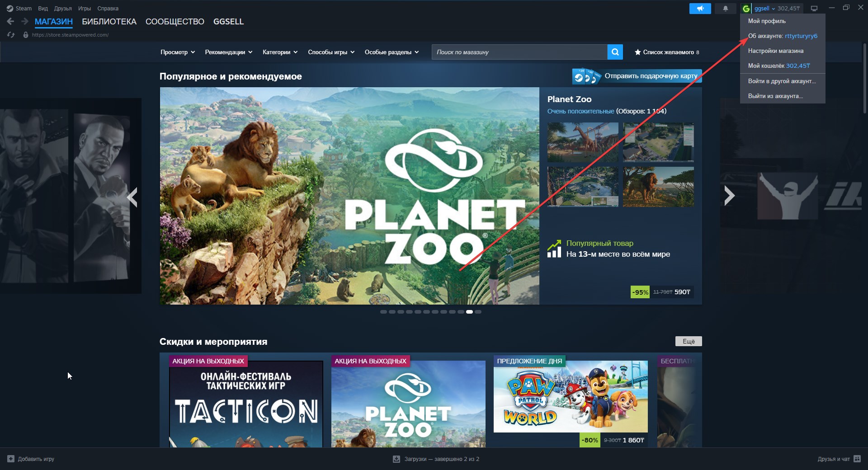Click the gift card icon beside Отправить подарочную карту
868x470 pixels.
click(586, 76)
